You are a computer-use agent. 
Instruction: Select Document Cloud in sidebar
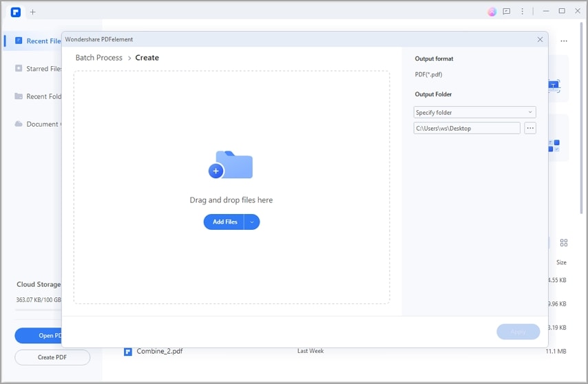(x=38, y=124)
